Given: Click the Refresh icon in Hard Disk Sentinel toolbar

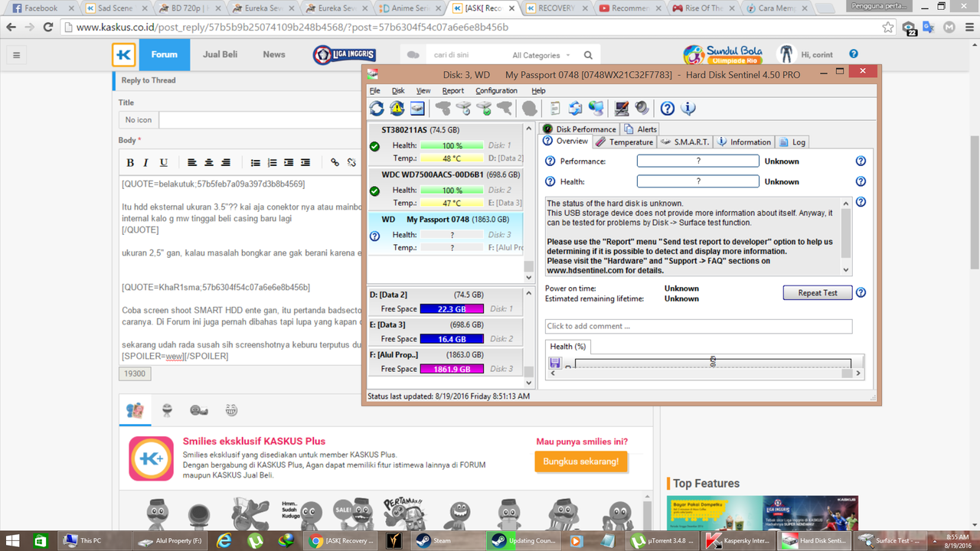Looking at the screenshot, I should click(x=377, y=109).
